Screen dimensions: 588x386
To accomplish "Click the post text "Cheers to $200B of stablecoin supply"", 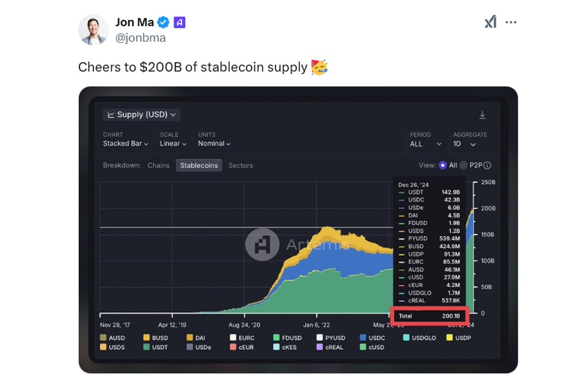I will pyautogui.click(x=193, y=67).
